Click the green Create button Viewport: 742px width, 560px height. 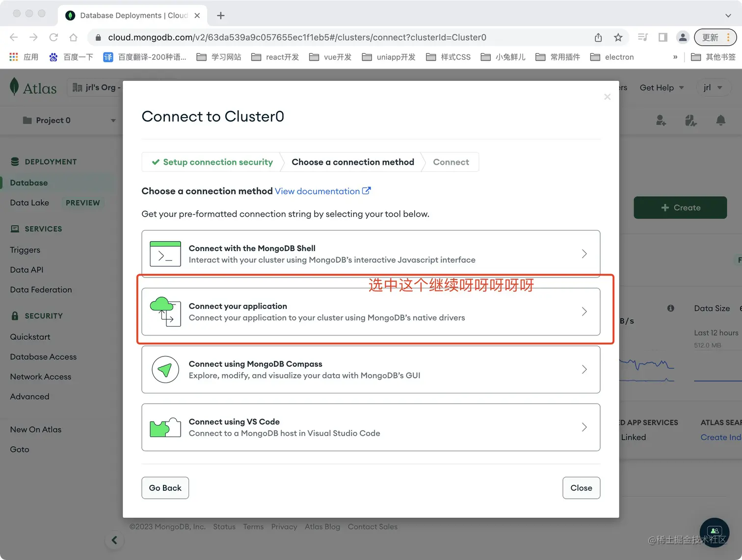tap(680, 207)
